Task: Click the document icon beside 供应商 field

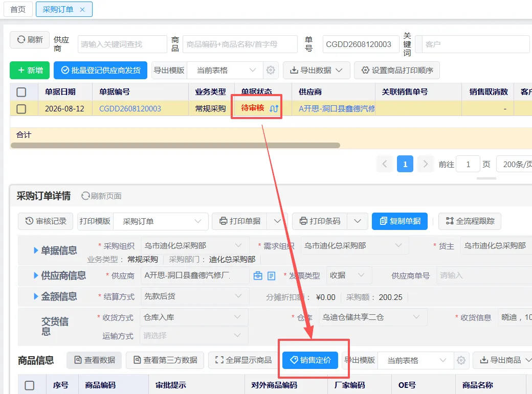Action: point(272,275)
